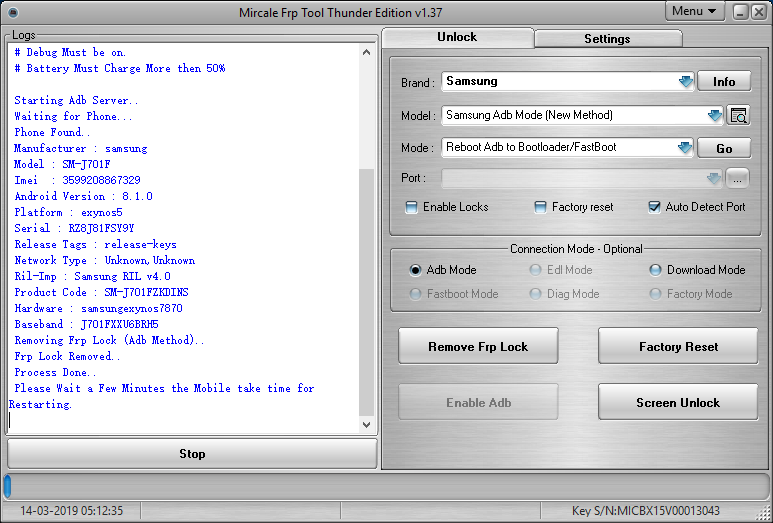Click the 'Imei : 3599208867329' log line
The image size is (773, 523).
(77, 180)
